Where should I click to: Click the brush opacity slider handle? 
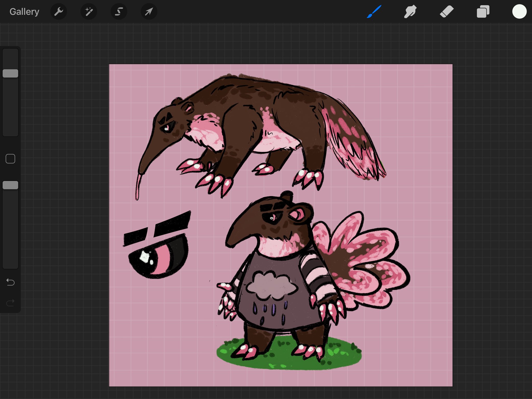[10, 185]
